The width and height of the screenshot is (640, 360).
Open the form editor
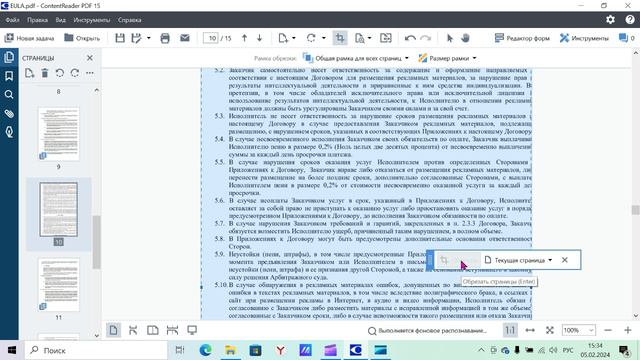522,38
